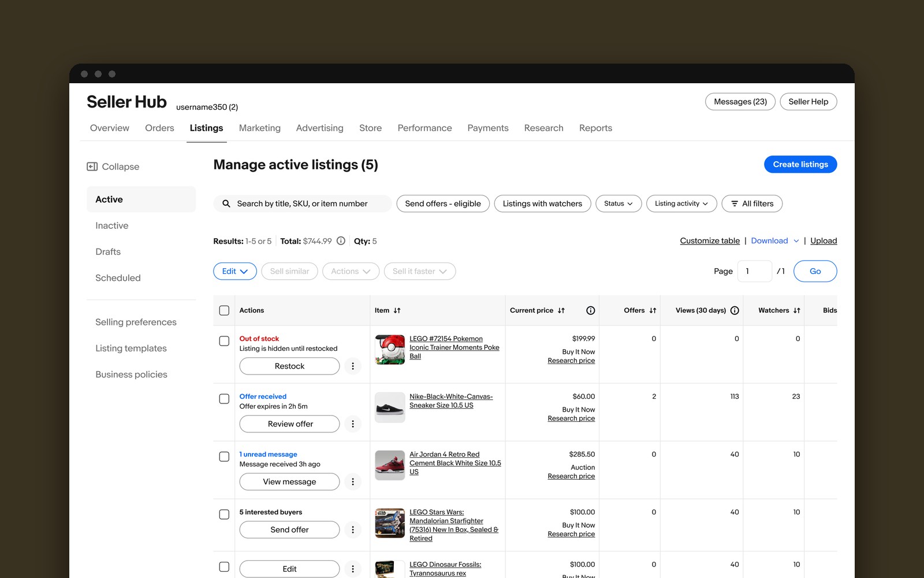The height and width of the screenshot is (578, 924).
Task: Switch to the Marketing tab
Action: [x=260, y=128]
